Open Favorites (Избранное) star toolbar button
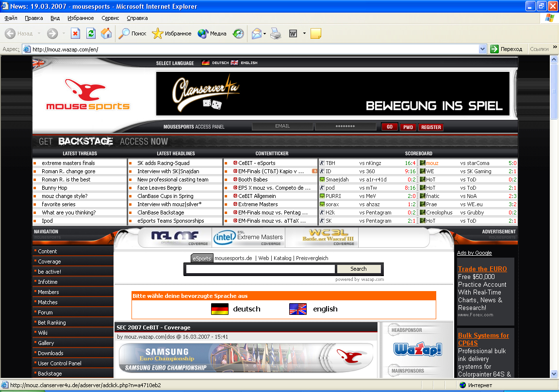559x392 pixels. tap(171, 33)
